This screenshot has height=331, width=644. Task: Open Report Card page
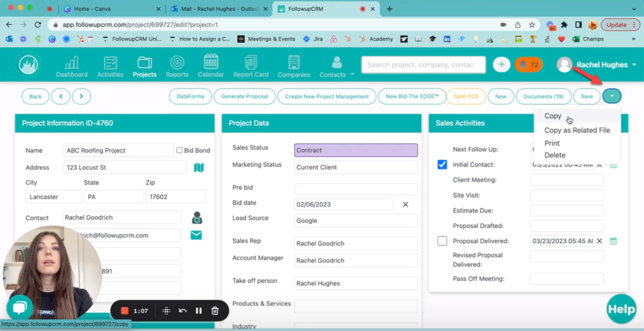tap(251, 66)
